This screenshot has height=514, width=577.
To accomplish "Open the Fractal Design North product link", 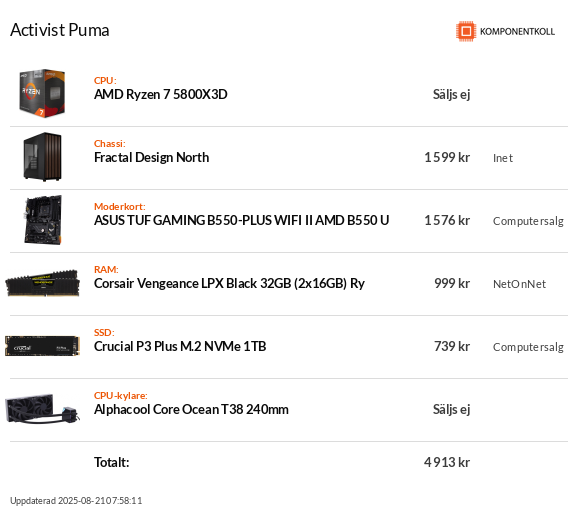I will tap(152, 157).
